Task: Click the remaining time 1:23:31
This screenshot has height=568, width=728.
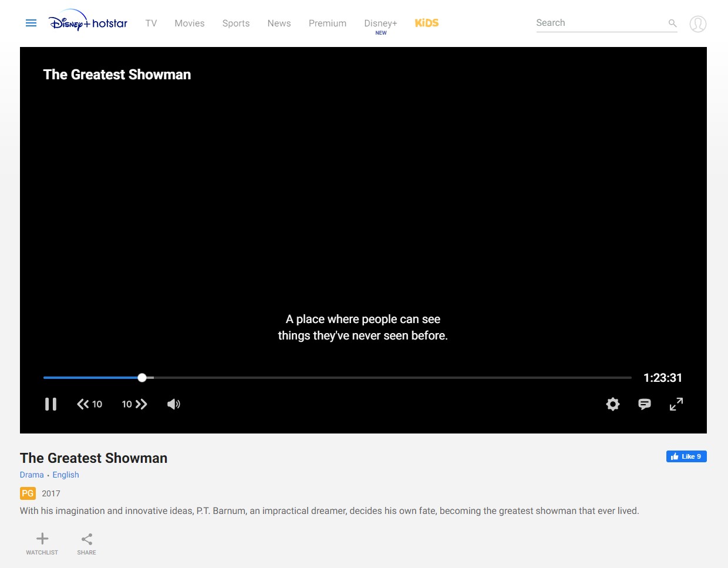Action: coord(663,378)
